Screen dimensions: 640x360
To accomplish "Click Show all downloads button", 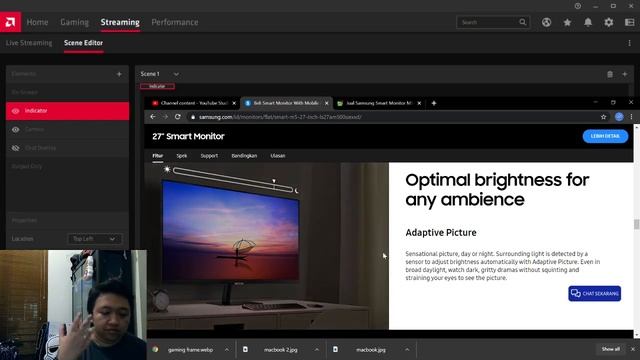I will tap(611, 349).
